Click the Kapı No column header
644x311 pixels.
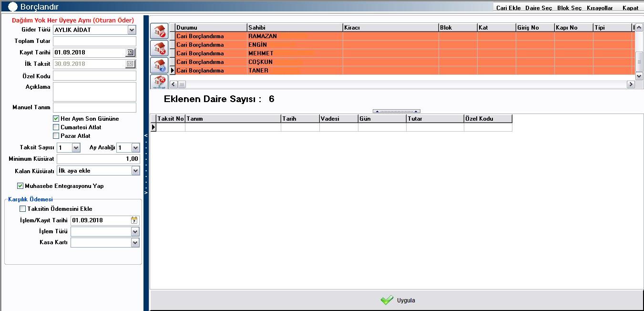coord(574,28)
